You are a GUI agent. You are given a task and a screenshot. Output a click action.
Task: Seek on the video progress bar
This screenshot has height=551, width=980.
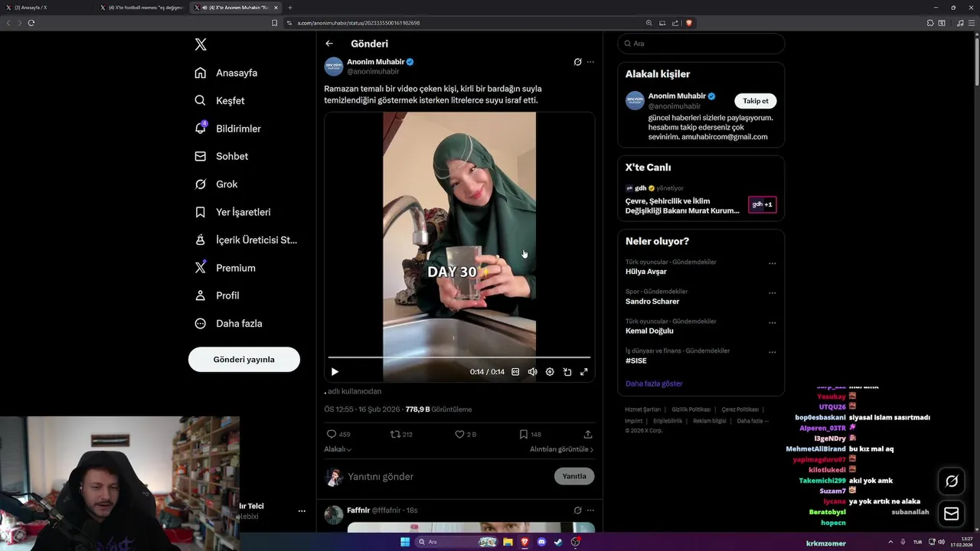tap(459, 357)
